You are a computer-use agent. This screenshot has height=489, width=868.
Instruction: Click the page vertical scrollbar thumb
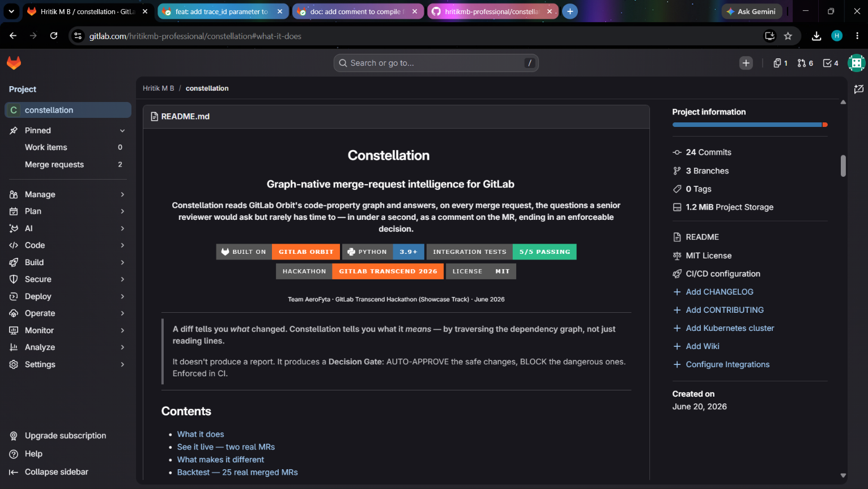click(x=843, y=165)
